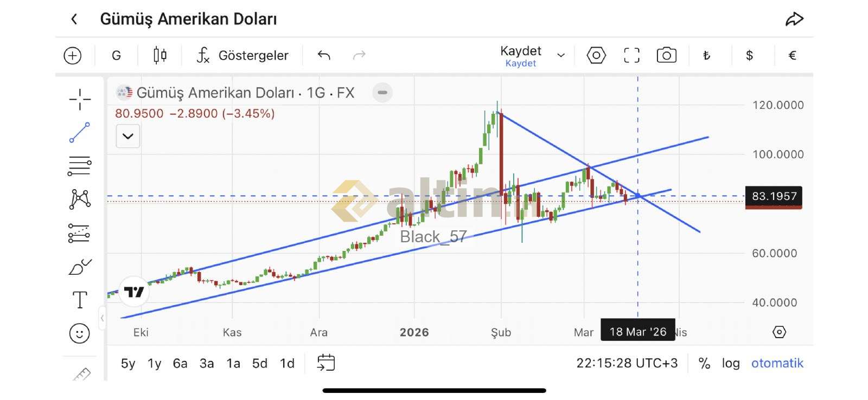This screenshot has height=400, width=868.
Task: Toggle the percent price scale
Action: (x=704, y=363)
